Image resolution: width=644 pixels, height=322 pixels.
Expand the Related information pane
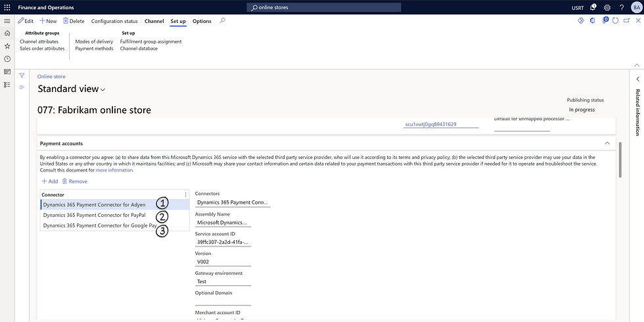point(637,79)
